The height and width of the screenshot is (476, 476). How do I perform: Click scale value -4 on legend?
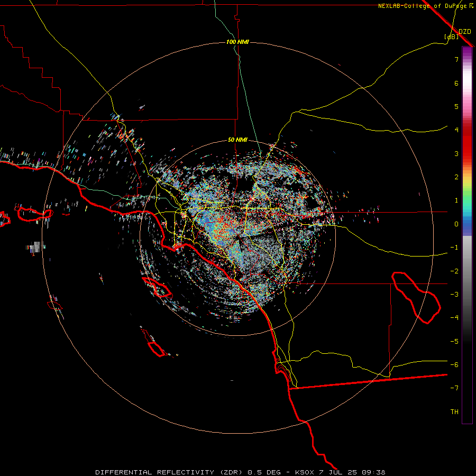(x=454, y=318)
